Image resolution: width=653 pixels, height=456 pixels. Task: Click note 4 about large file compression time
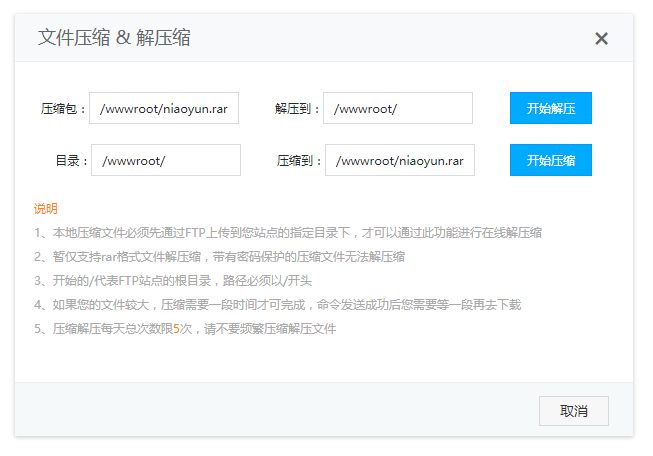(277, 305)
